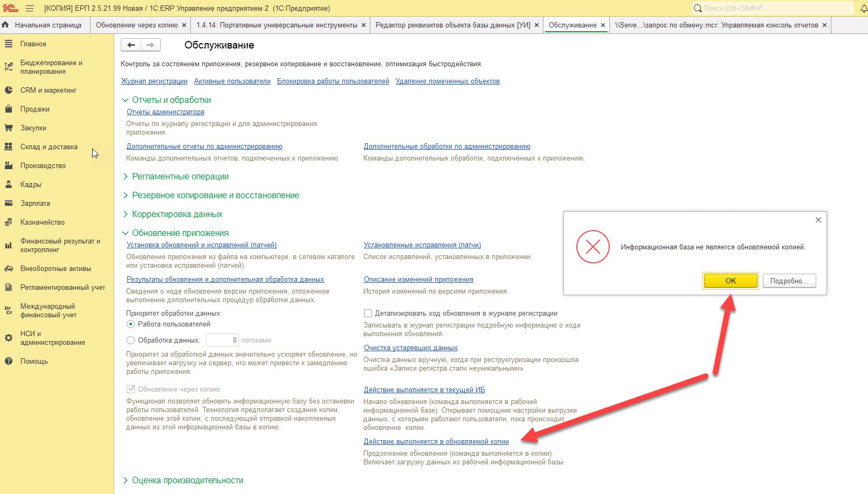Image resolution: width=868 pixels, height=494 pixels.
Task: Click Действие выполняется в текущей ИБ
Action: point(424,389)
